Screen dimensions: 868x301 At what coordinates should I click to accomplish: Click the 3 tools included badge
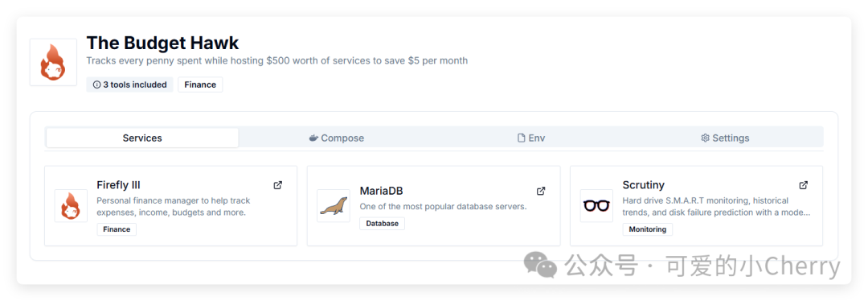(x=129, y=85)
